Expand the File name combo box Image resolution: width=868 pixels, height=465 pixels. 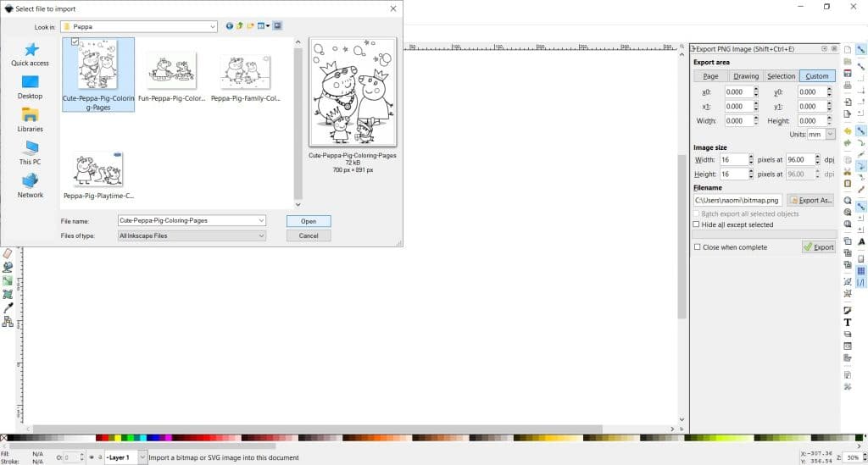[x=261, y=220]
